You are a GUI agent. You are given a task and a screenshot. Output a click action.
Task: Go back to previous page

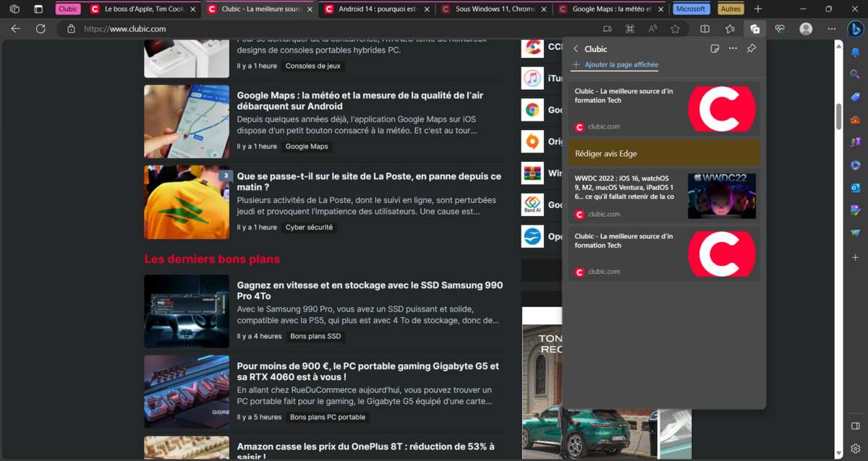[x=16, y=29]
